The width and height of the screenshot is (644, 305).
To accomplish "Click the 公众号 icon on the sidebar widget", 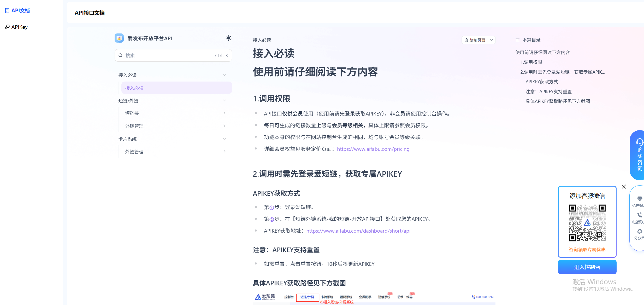I will [640, 231].
